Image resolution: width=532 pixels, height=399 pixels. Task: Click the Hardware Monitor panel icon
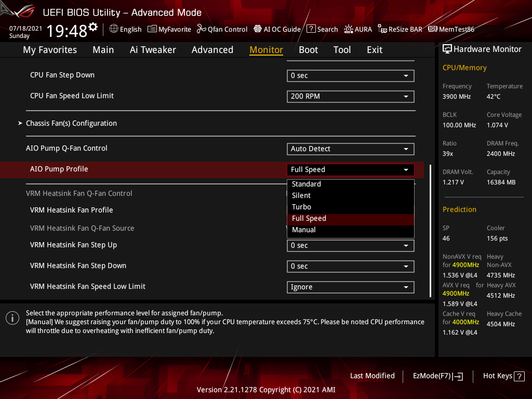coord(447,48)
